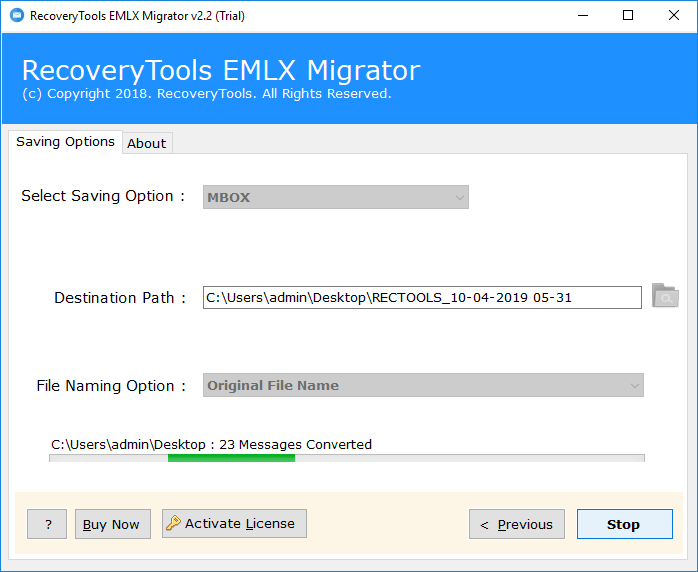
Task: Click the Copyright 2018 RecoveryTools notice
Action: pos(207,94)
